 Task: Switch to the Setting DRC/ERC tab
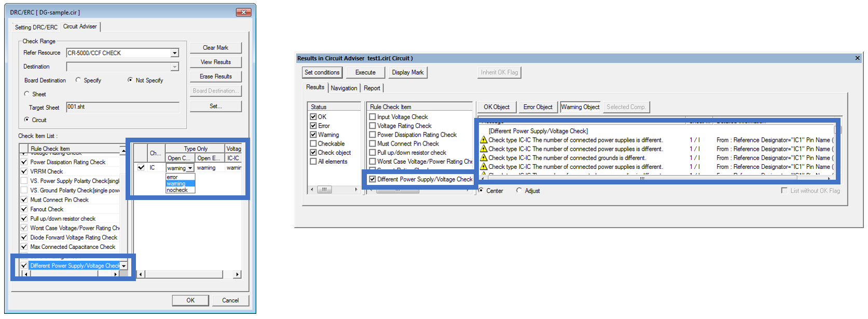(36, 27)
